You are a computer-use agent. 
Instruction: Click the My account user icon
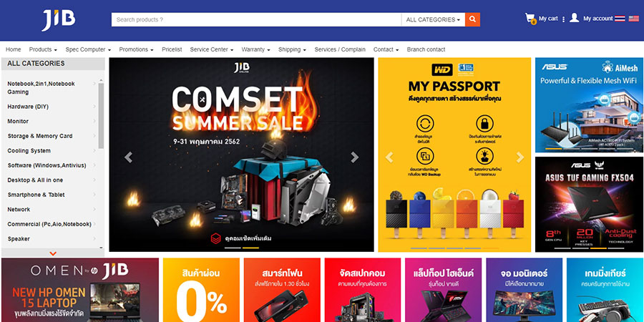(x=574, y=18)
